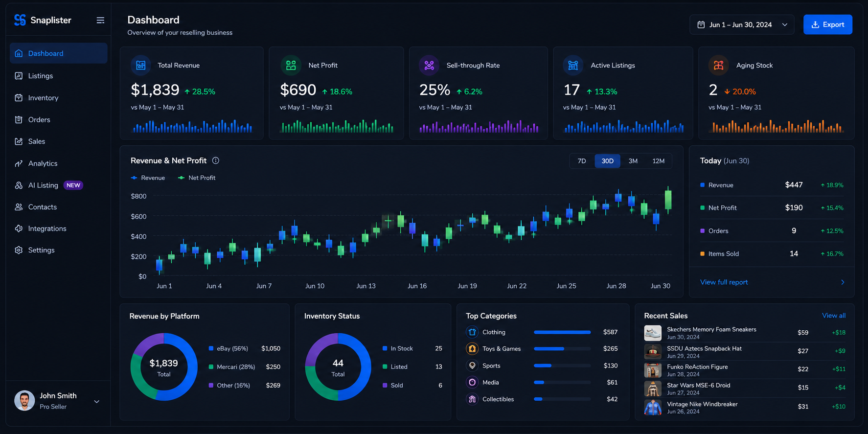Click the Active Listings card icon

[573, 66]
